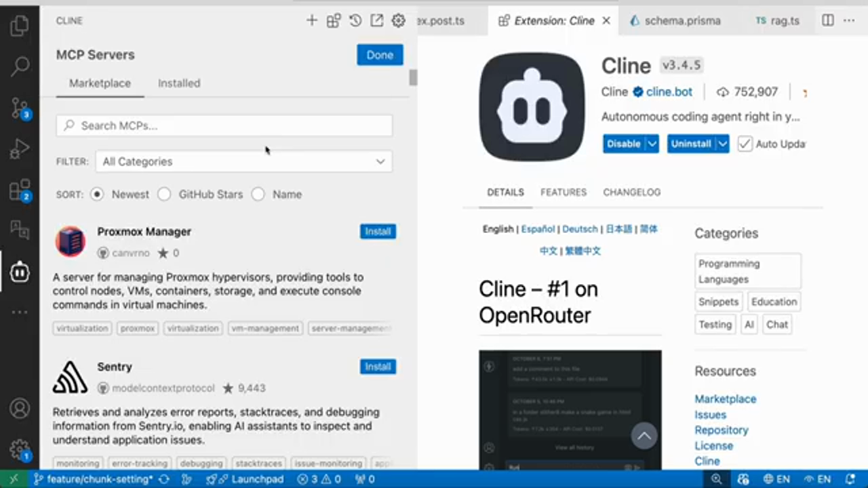This screenshot has width=868, height=488.
Task: Switch to the Installed tab
Action: [179, 83]
